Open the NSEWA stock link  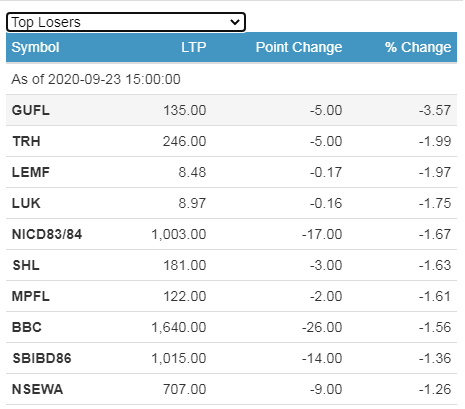pyautogui.click(x=37, y=389)
